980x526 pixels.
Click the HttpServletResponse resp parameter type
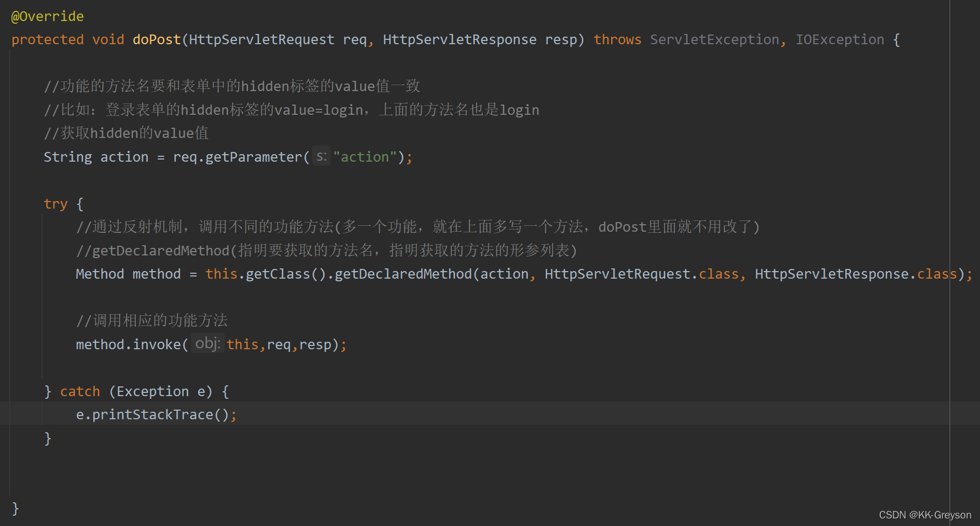460,40
